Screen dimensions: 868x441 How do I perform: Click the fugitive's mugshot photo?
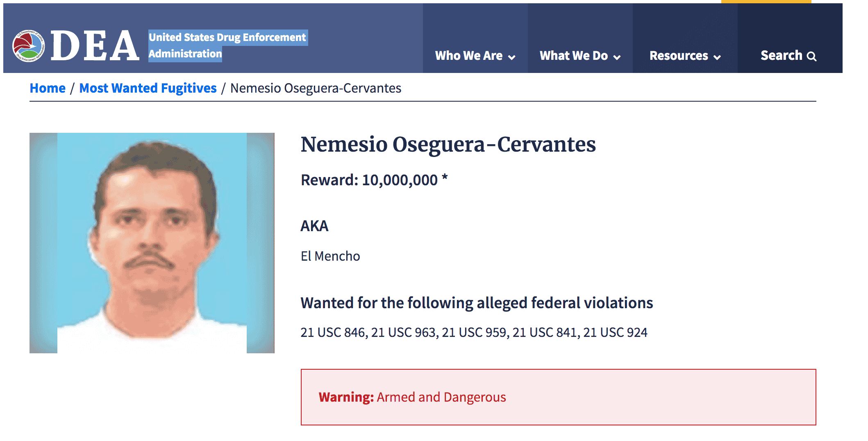(x=152, y=243)
